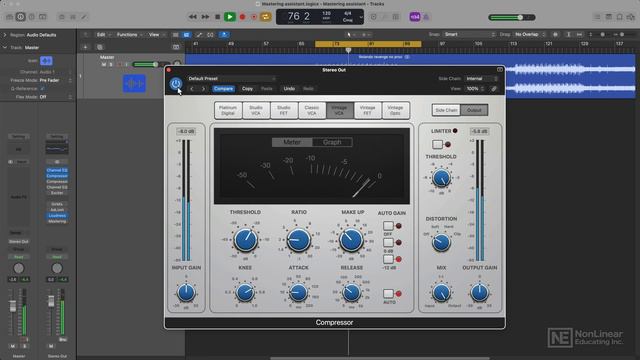Screen dimensions: 640x360
Task: Toggle the Q-Reference checkbox
Action: [42, 89]
